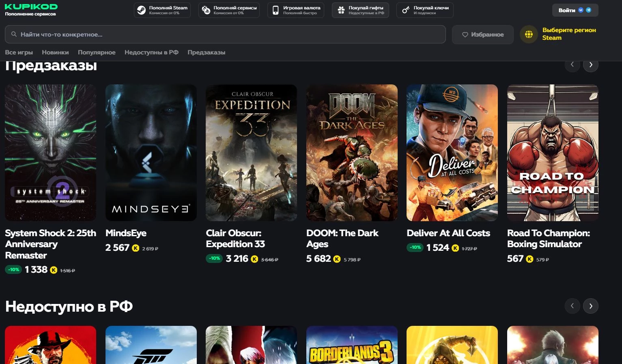The image size is (622, 364).
Task: Click the gift icon for buying gifts
Action: 341,10
